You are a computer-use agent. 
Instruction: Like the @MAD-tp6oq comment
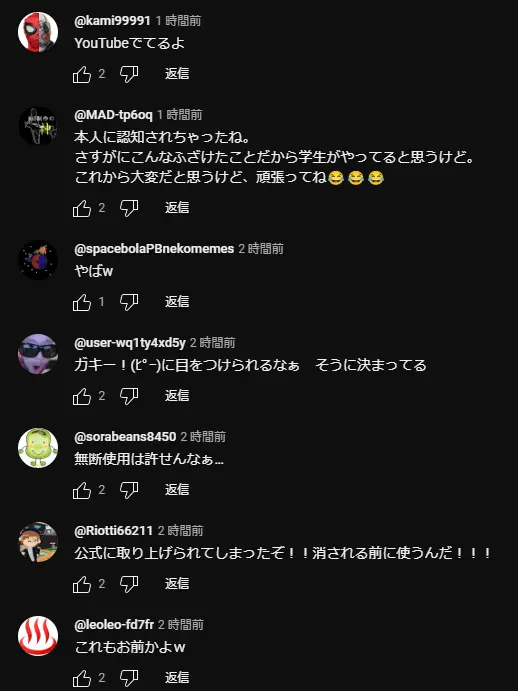pos(82,208)
